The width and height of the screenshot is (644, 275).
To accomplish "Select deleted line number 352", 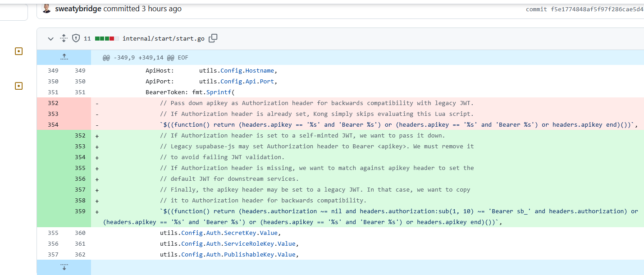I will (x=53, y=103).
